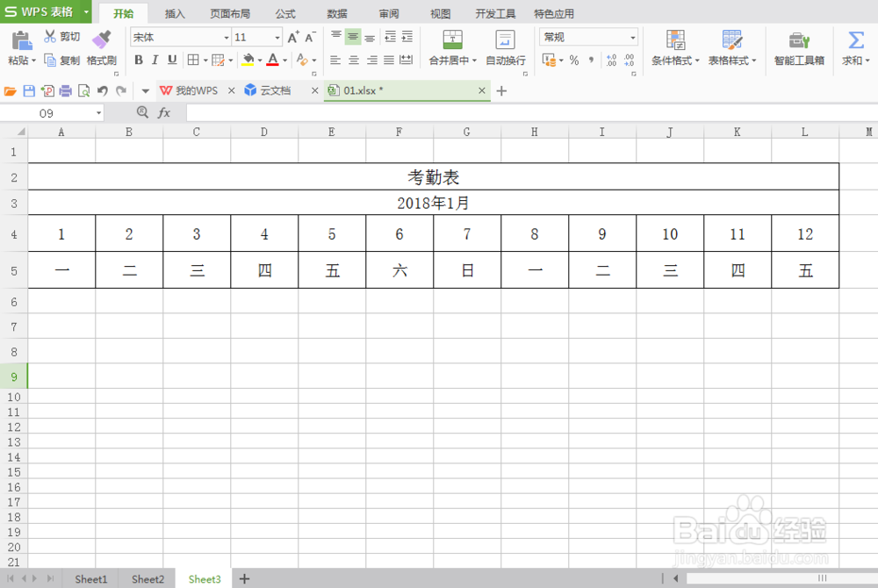Click the save icon in quick access toolbar
This screenshot has width=878, height=588.
click(x=30, y=90)
